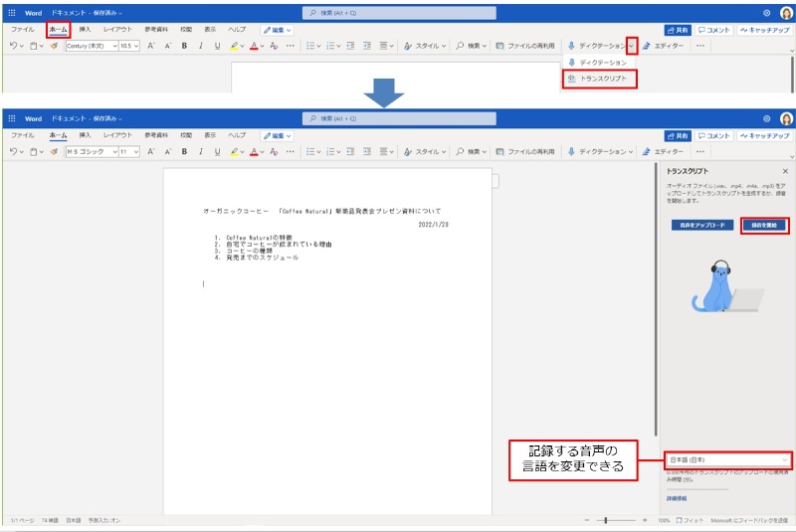This screenshot has width=796, height=532.
Task: Click search box in the lower Word window
Action: coord(399,118)
